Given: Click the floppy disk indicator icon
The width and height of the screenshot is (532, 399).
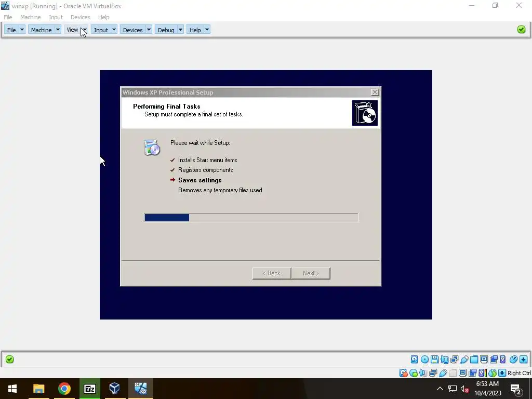Looking at the screenshot, I should (x=434, y=360).
